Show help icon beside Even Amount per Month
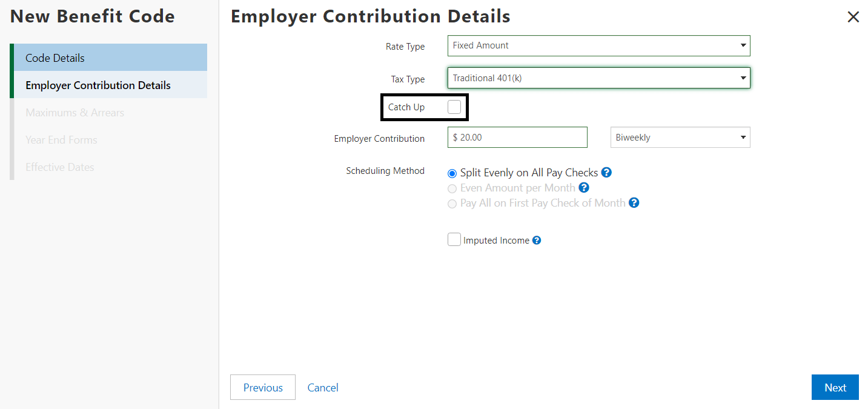Image resolution: width=868 pixels, height=409 pixels. tap(584, 188)
